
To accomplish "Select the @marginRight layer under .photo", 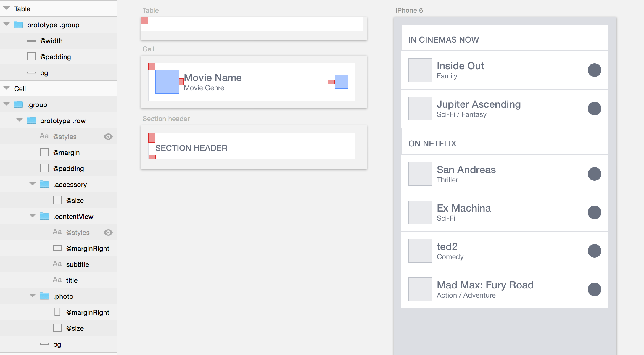I will point(88,312).
